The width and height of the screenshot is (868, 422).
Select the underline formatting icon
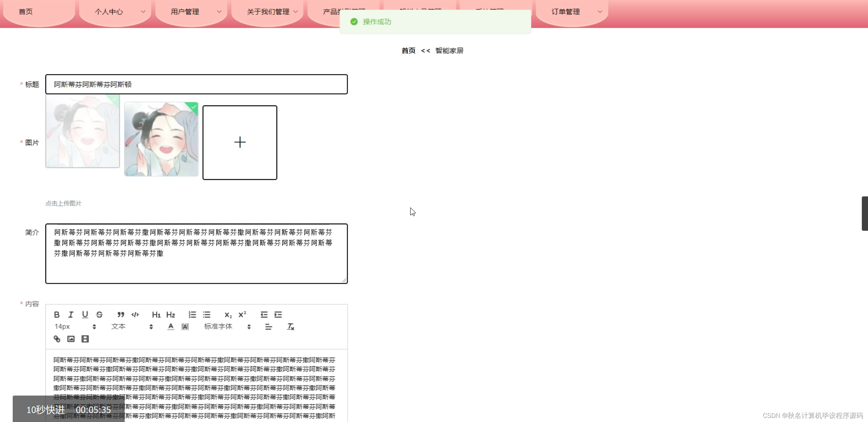point(85,314)
